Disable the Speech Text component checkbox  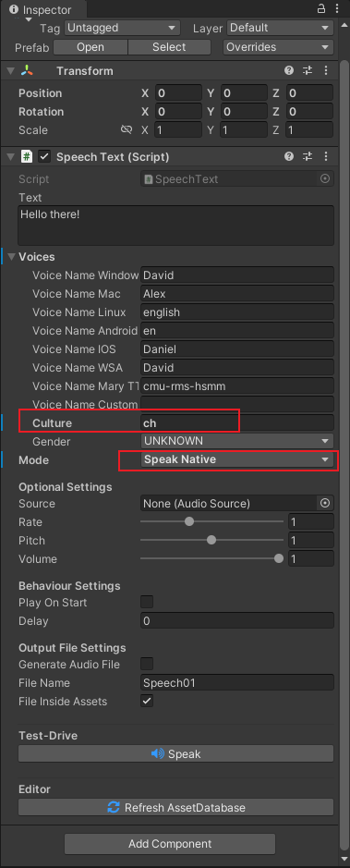(x=44, y=156)
